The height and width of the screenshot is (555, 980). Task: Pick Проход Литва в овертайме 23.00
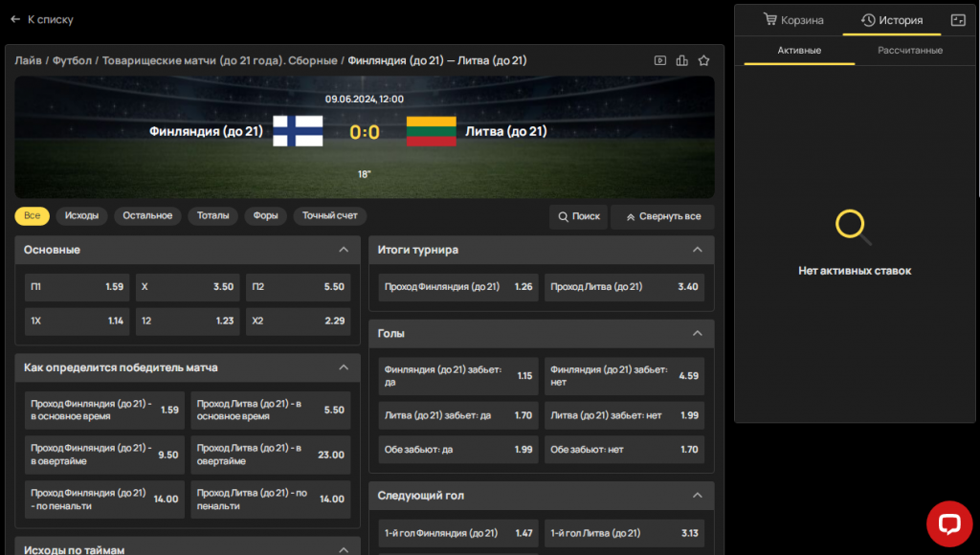coord(271,455)
